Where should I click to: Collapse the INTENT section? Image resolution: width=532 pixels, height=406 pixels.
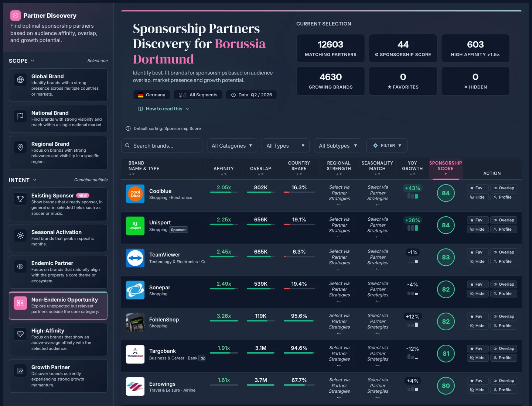[x=23, y=180]
